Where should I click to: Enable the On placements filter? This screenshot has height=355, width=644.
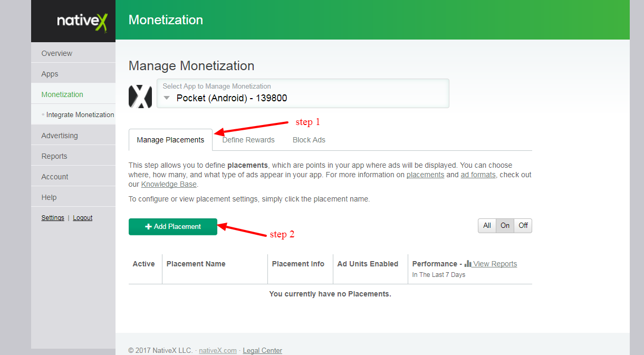[x=504, y=225]
